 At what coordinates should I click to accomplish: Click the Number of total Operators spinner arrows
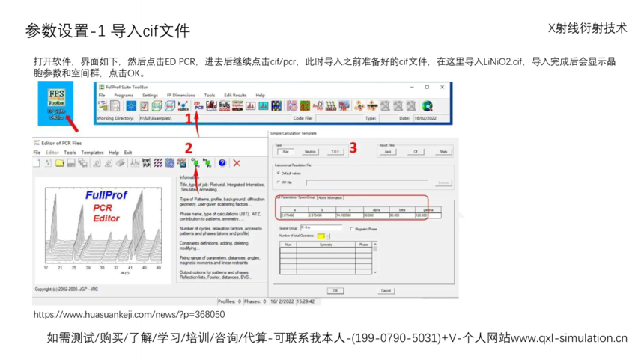[x=327, y=236]
